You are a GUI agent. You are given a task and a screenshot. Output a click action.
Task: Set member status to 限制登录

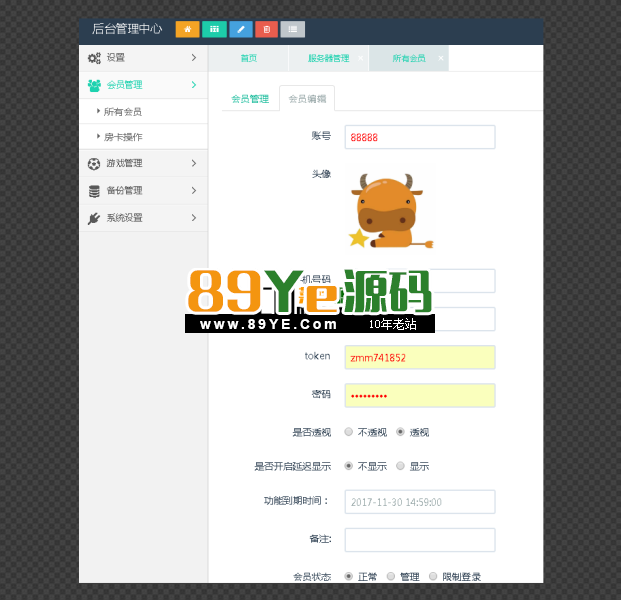(x=433, y=576)
